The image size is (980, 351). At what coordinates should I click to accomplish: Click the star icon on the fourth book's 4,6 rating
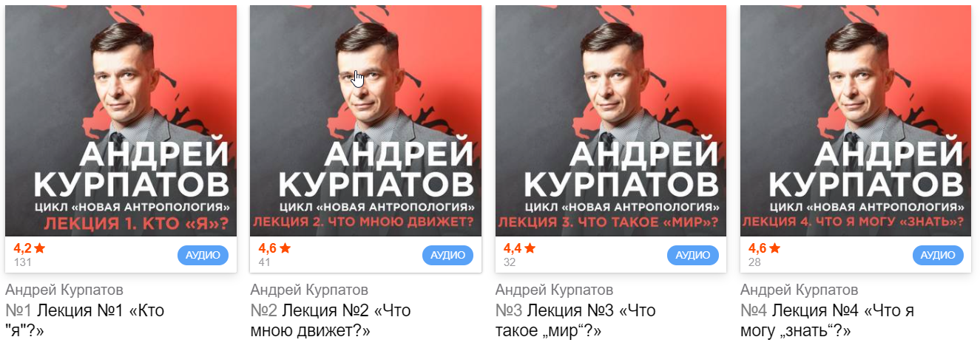pyautogui.click(x=774, y=248)
